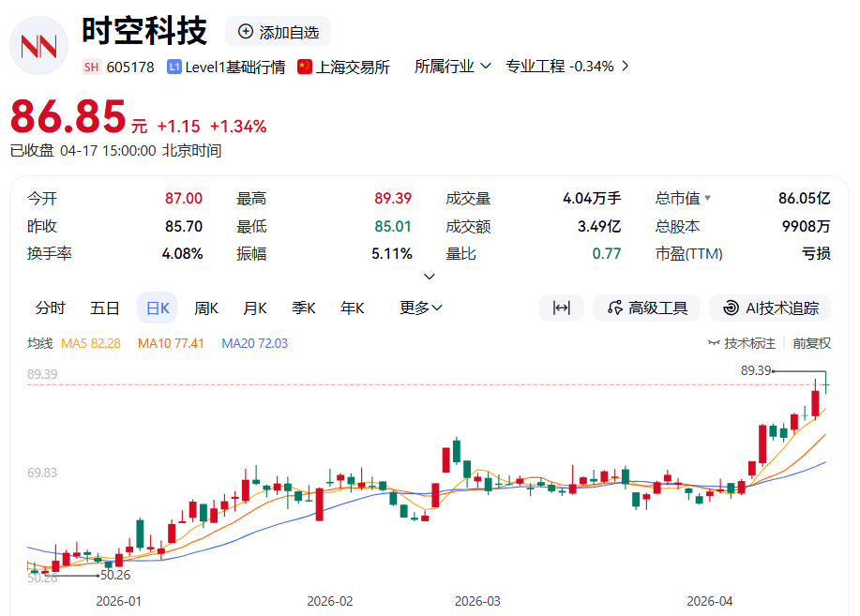
Task: Click the China flag icon beside 上海交易所
Action: click(x=305, y=67)
